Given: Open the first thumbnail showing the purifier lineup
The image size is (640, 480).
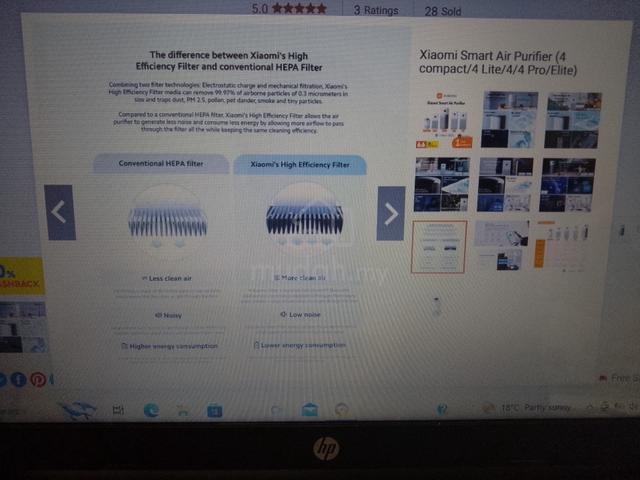Looking at the screenshot, I should click(x=444, y=120).
